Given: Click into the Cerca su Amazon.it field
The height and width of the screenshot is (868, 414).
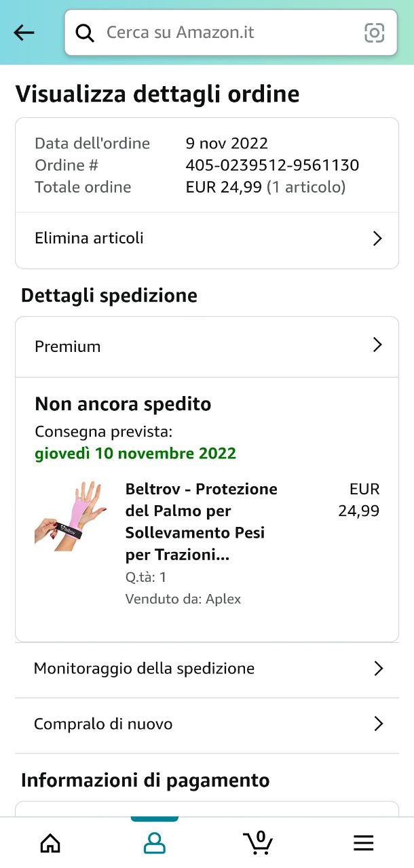Looking at the screenshot, I should point(231,33).
